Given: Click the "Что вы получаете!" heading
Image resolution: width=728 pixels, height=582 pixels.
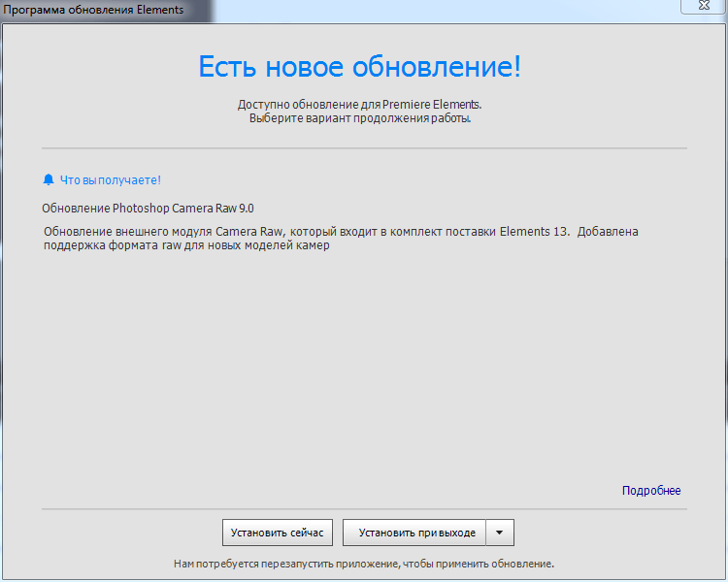Looking at the screenshot, I should [x=111, y=180].
